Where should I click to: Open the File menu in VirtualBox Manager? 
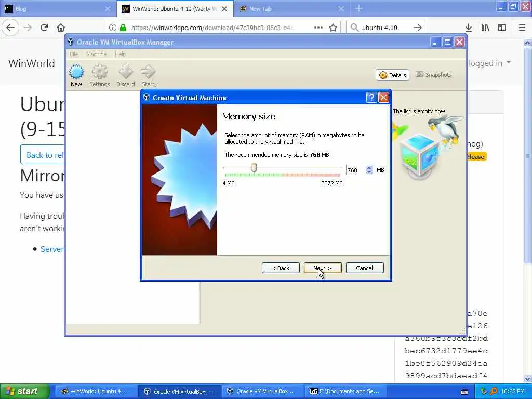point(74,54)
